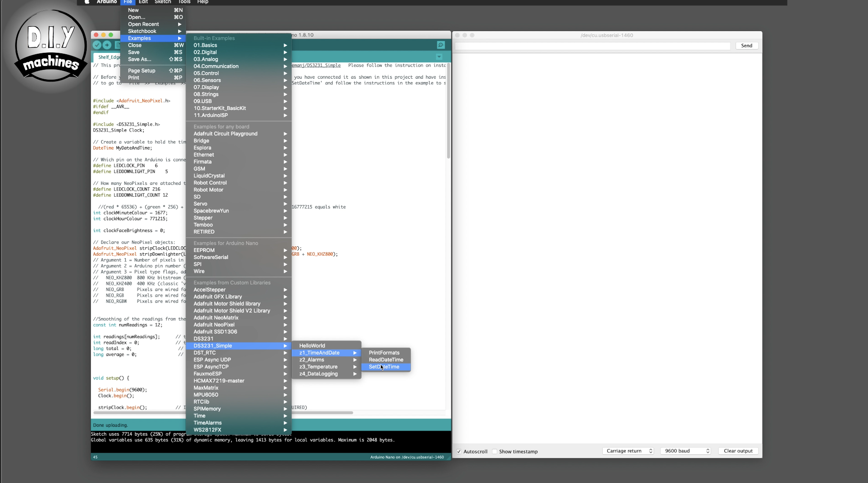Open the DST_RTC examples submenu
This screenshot has height=483, width=868.
[239, 353]
